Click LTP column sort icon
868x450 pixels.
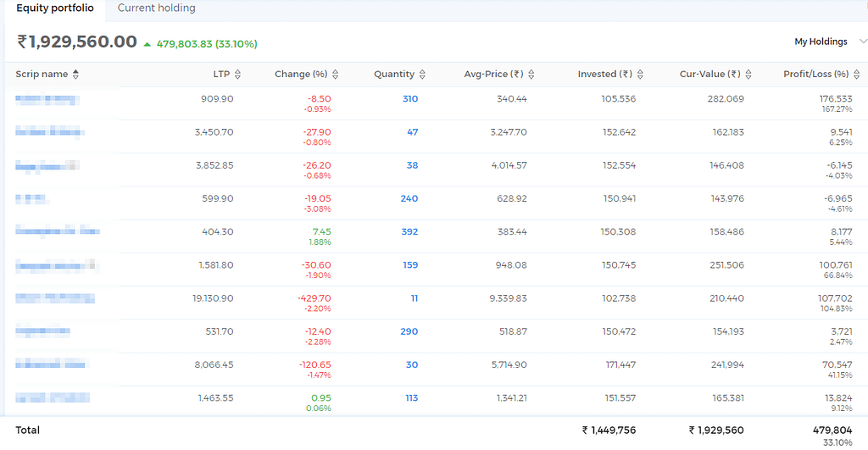click(238, 75)
